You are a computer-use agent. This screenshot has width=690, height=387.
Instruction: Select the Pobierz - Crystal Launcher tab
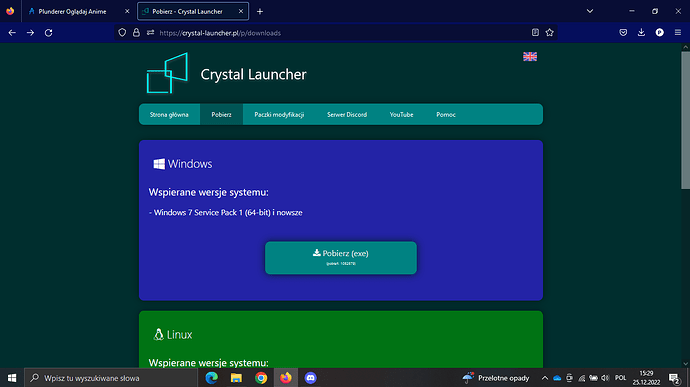[x=193, y=11]
